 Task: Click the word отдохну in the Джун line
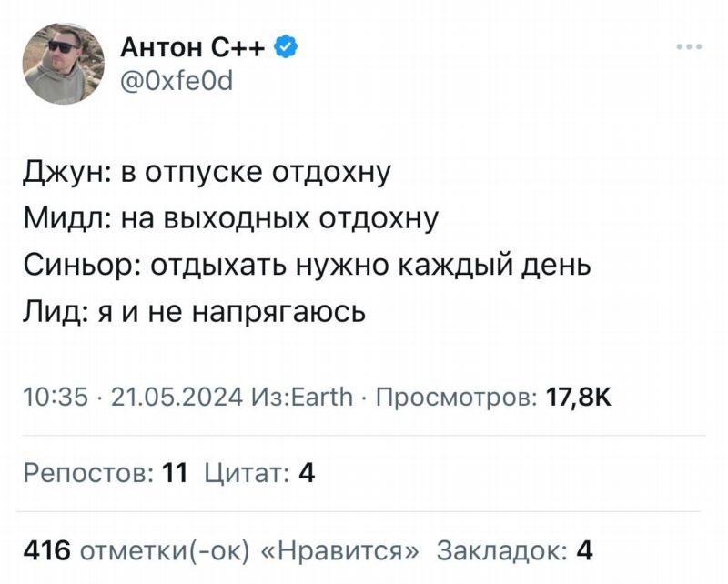[331, 173]
